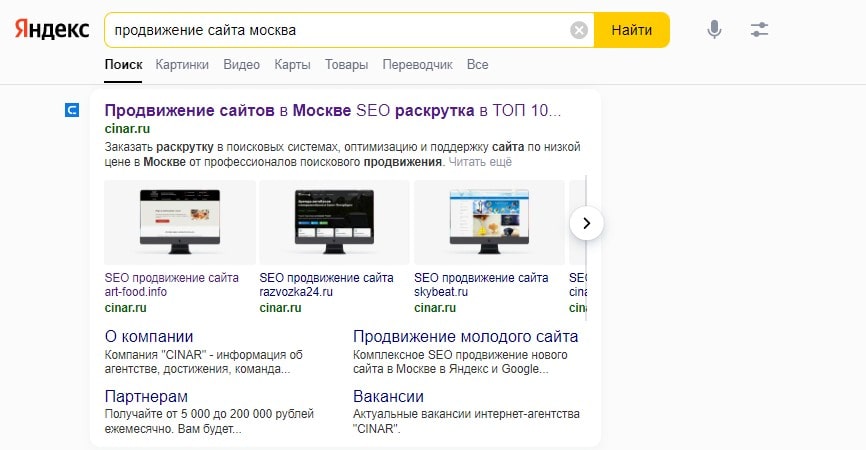Click text Актуальные вакансии интернет-агентства
Viewport: 866px width, 450px height.
(466, 414)
